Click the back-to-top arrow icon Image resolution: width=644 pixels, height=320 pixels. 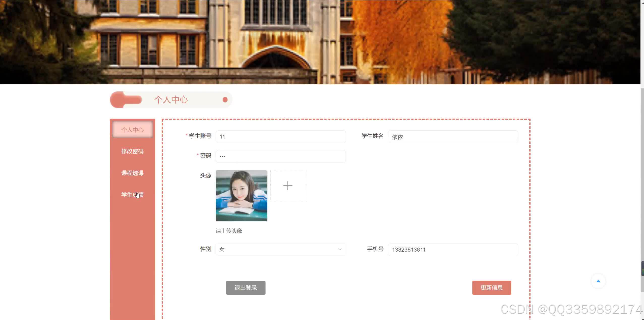pyautogui.click(x=598, y=281)
